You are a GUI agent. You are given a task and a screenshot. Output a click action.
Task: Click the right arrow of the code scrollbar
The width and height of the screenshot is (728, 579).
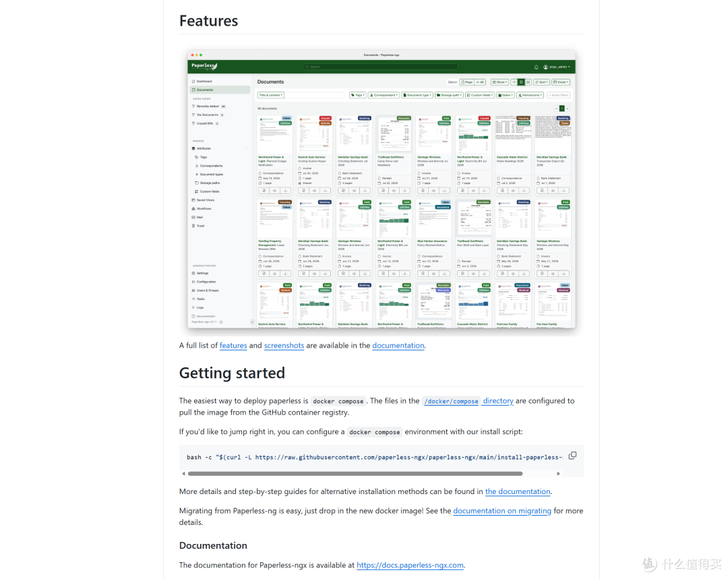(559, 474)
